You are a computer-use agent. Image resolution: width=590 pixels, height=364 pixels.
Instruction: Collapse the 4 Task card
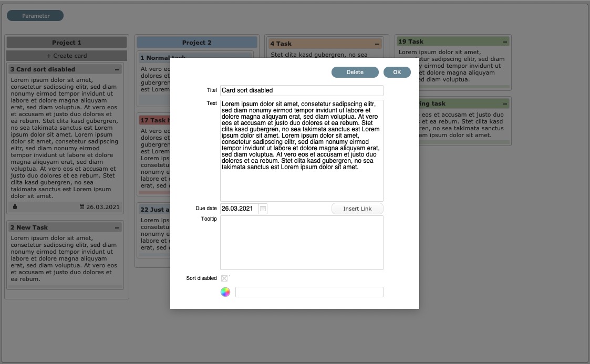click(x=377, y=44)
